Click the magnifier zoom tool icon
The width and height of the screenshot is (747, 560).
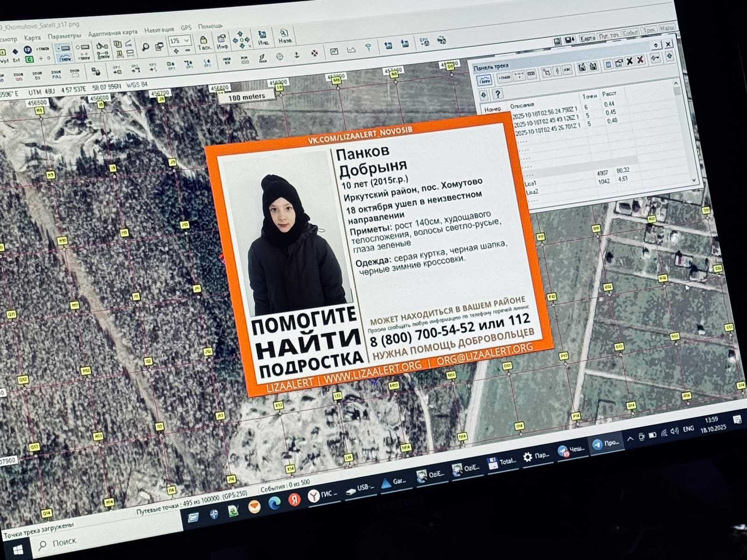tap(146, 47)
